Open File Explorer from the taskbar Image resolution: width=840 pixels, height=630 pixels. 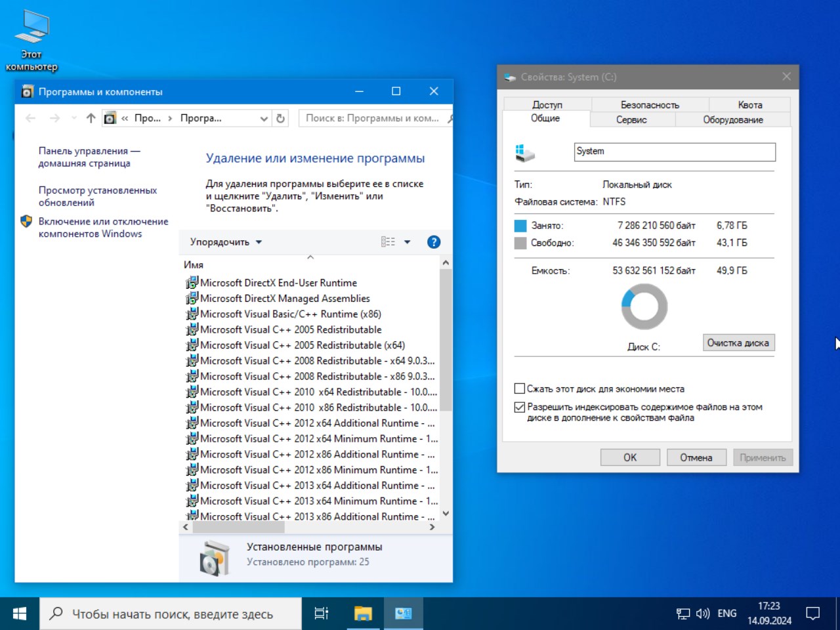pos(363,614)
